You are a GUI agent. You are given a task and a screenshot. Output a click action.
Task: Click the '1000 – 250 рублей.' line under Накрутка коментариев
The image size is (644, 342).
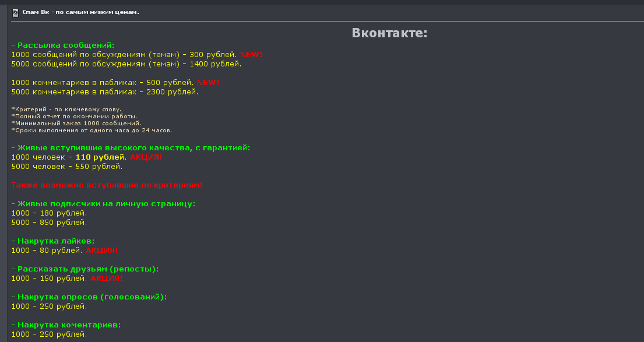tap(50, 334)
